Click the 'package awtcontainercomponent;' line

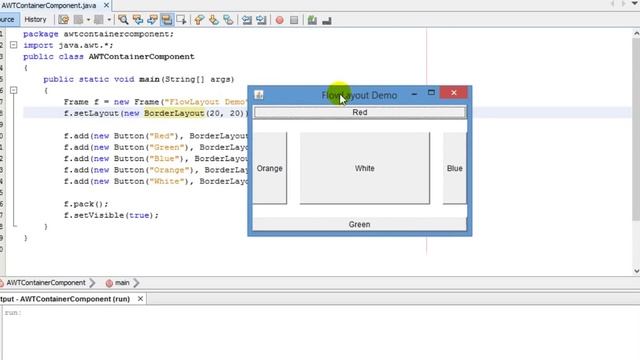point(98,34)
